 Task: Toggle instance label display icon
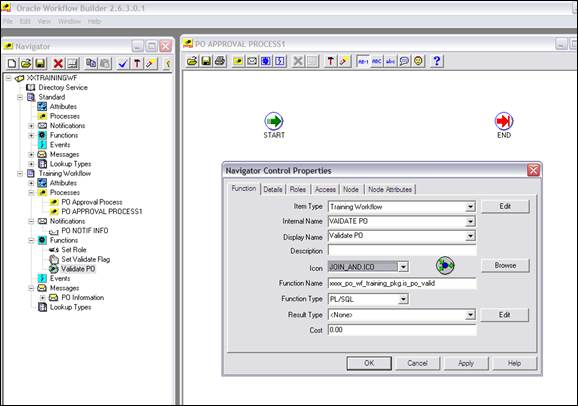point(363,61)
